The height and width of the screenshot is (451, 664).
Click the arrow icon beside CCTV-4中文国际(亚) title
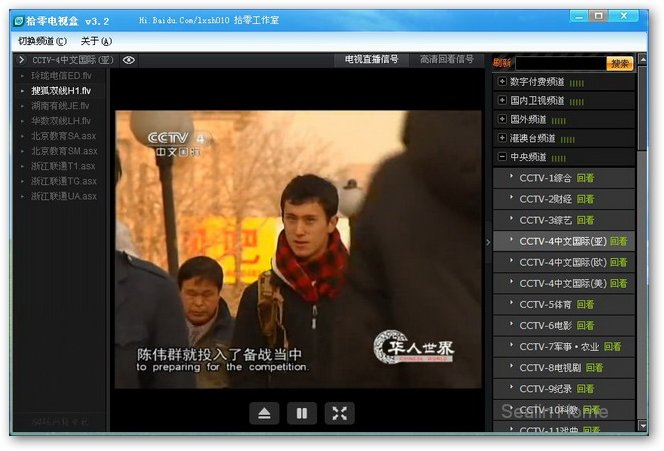[x=21, y=60]
